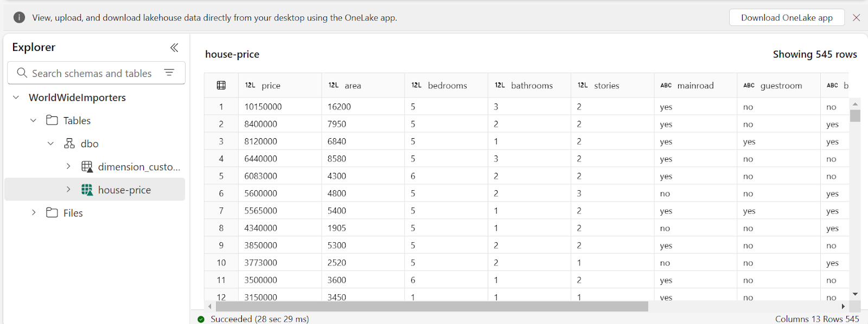
Task: Click the Explorer pane heading
Action: [x=34, y=47]
